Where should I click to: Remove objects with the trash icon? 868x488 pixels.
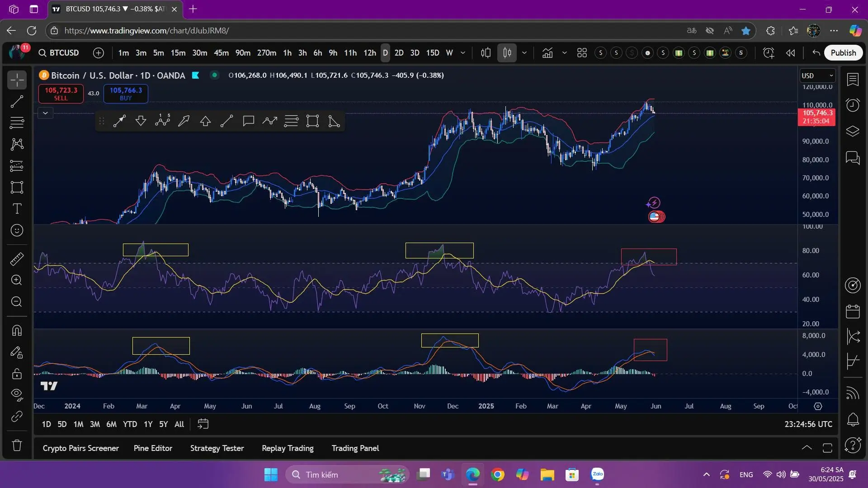pos(17,446)
